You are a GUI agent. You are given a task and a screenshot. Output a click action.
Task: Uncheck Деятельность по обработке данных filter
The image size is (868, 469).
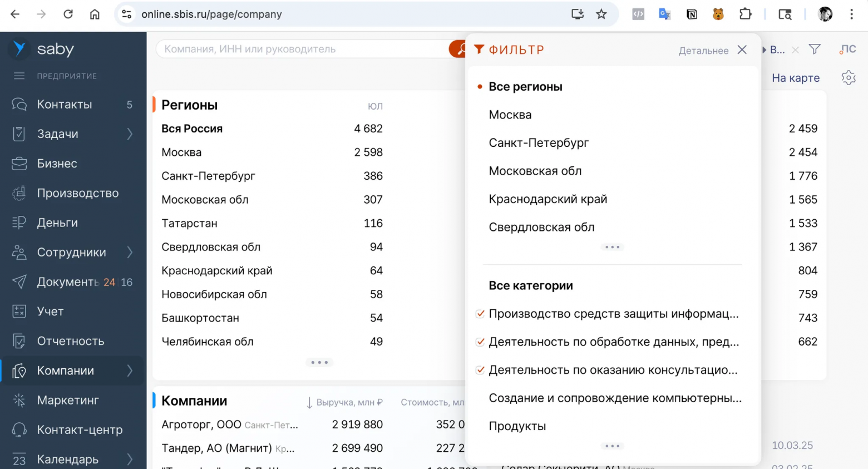point(480,342)
